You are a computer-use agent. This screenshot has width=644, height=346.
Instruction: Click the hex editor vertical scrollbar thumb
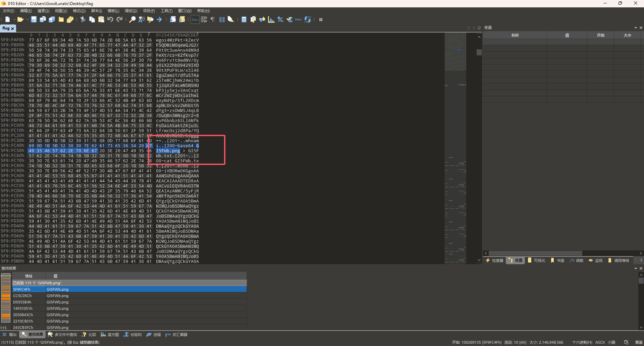click(x=479, y=52)
